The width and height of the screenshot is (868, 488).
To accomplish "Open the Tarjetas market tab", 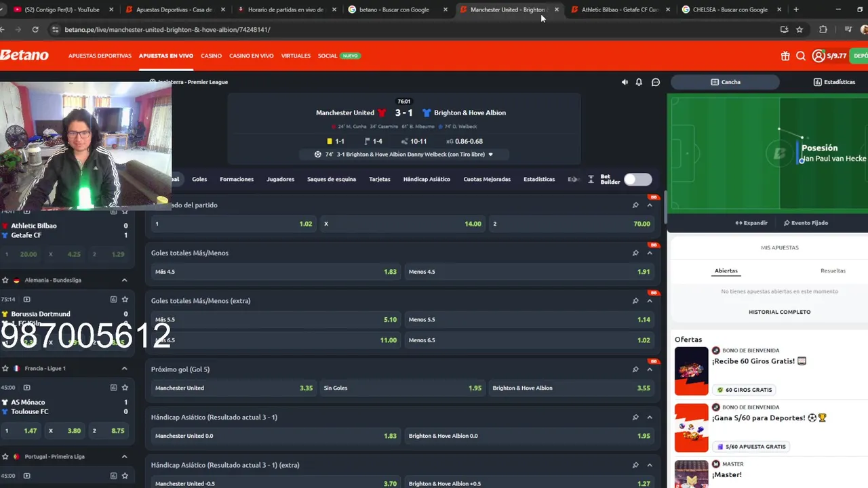I will (380, 180).
